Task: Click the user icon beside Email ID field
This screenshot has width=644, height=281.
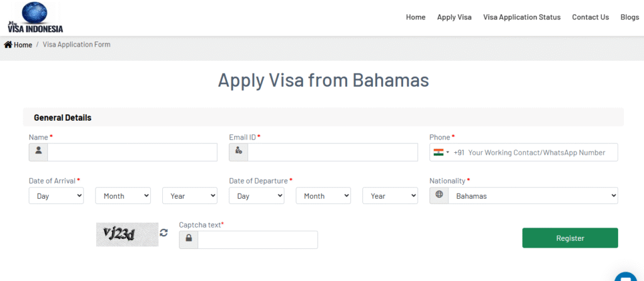Action: [238, 152]
